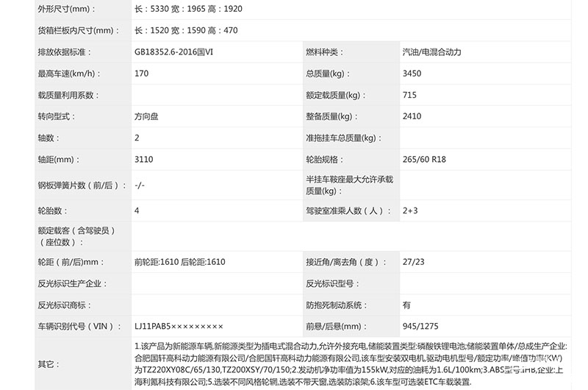Select the 载质量利用系数 label
Screen dimensions: 588x390
pyautogui.click(x=68, y=96)
